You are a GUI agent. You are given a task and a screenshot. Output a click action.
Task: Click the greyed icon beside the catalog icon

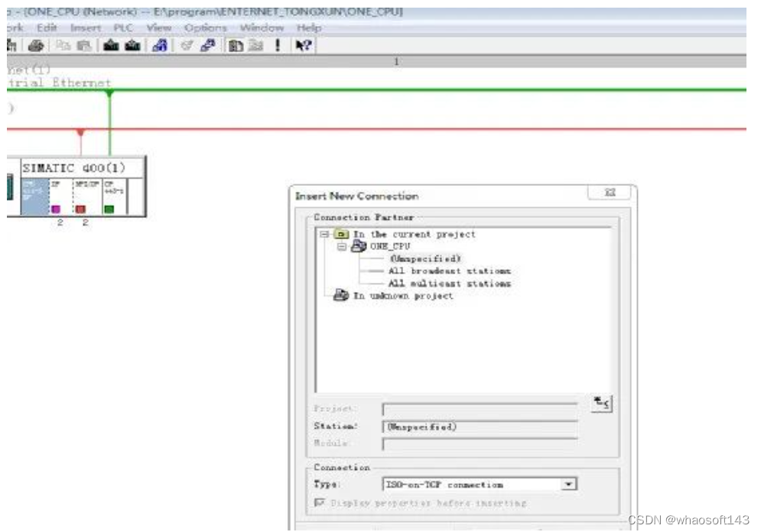[x=255, y=46]
